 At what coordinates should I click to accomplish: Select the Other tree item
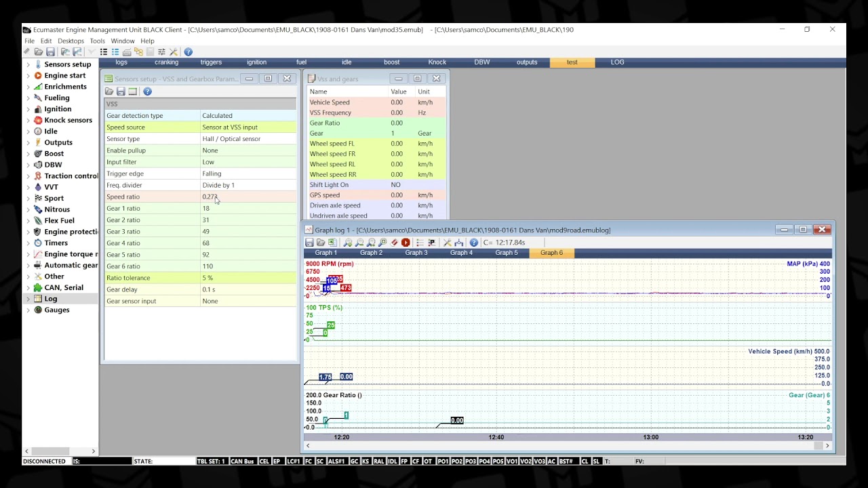(54, 277)
